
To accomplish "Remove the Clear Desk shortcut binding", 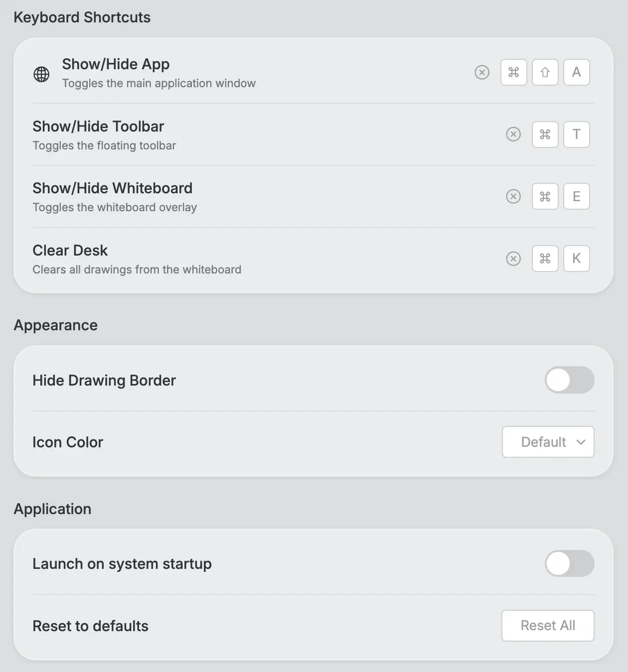I will [513, 259].
